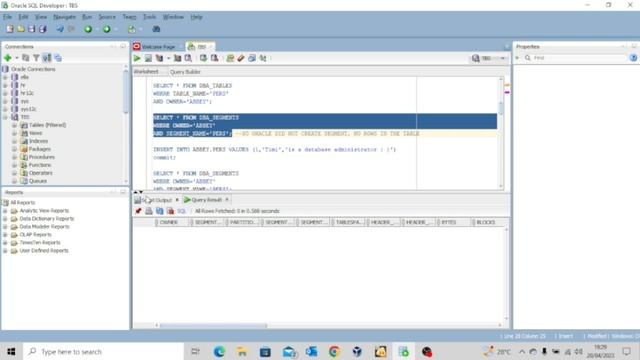
Task: Open the TBS connection dropdown at worksheet right
Action: (x=503, y=58)
